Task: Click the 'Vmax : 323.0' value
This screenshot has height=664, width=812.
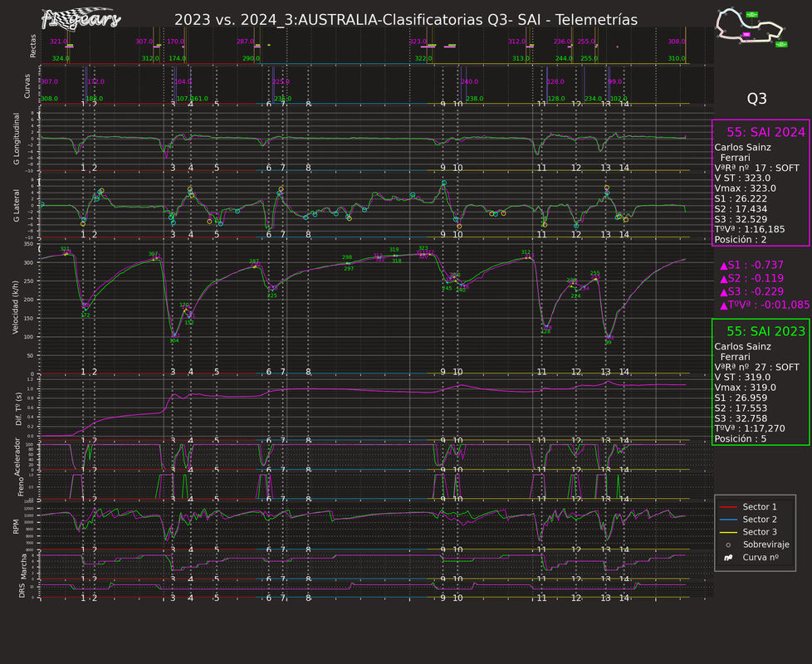Action: (746, 188)
